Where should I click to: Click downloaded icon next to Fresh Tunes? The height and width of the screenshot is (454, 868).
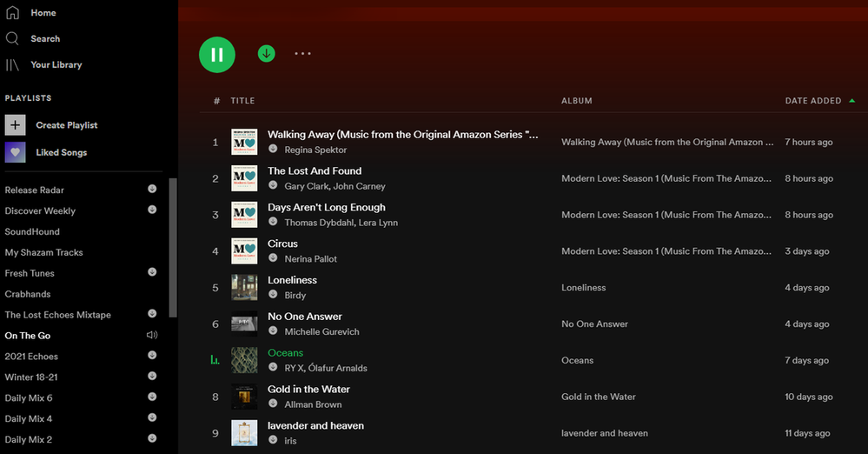pyautogui.click(x=152, y=272)
